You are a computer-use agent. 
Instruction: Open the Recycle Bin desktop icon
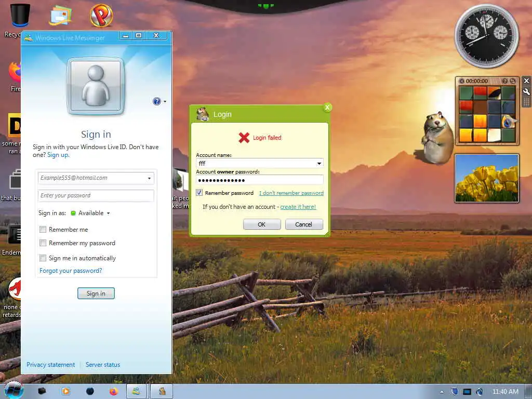(x=20, y=15)
